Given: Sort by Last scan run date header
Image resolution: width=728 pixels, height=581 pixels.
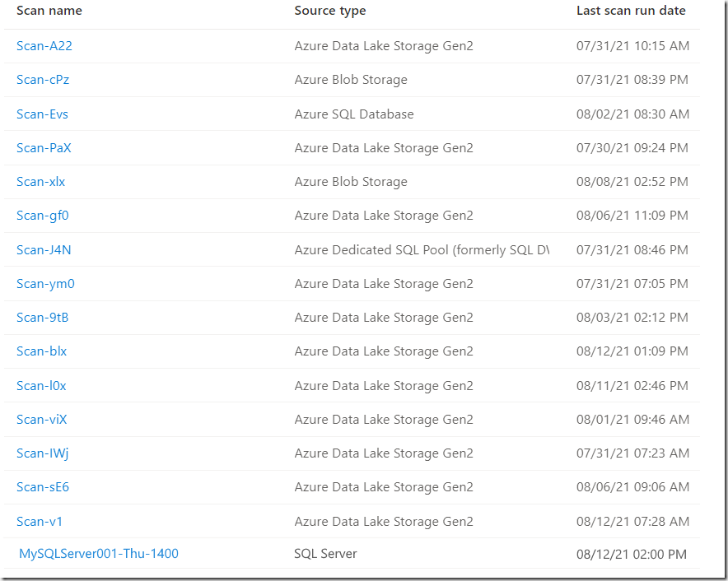Looking at the screenshot, I should 631,12.
